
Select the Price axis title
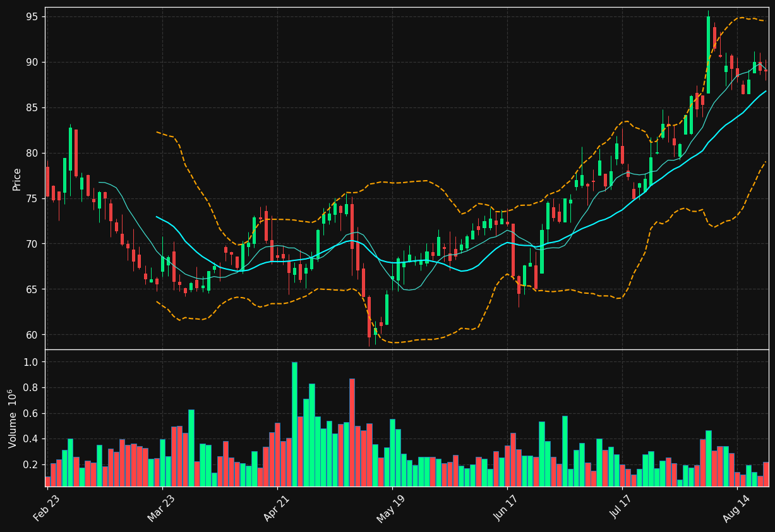pos(17,179)
